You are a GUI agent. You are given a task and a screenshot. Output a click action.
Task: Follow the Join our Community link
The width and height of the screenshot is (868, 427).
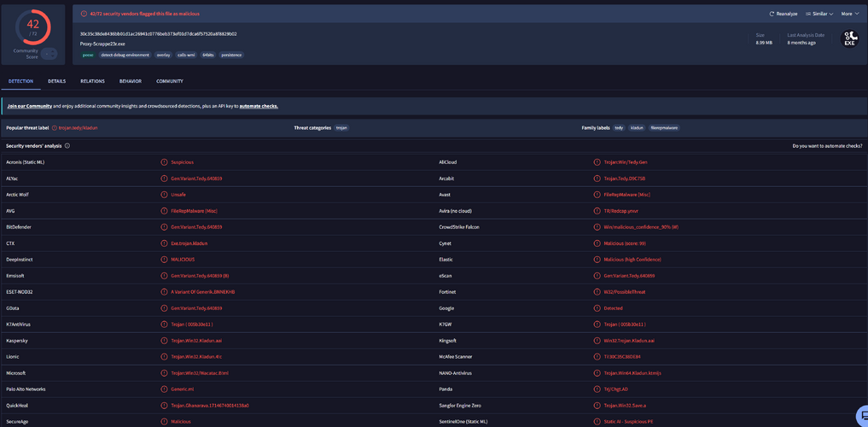click(x=30, y=106)
